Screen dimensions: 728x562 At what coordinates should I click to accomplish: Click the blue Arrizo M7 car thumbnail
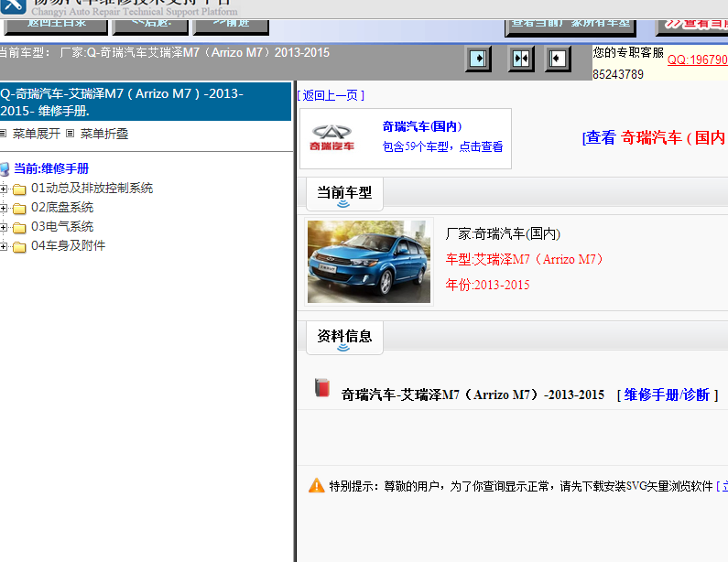[x=369, y=262]
